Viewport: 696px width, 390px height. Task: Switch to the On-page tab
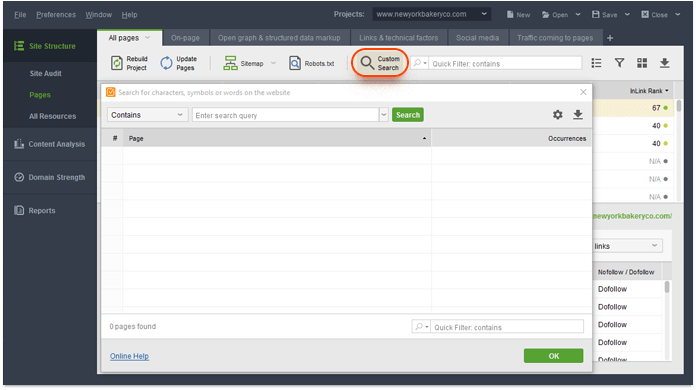[185, 38]
